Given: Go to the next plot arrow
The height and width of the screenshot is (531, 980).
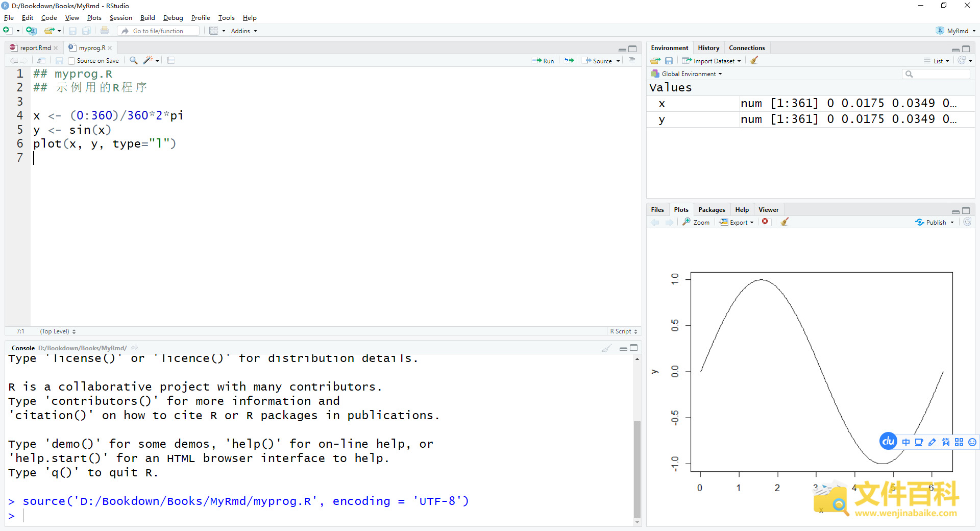Looking at the screenshot, I should tap(669, 222).
